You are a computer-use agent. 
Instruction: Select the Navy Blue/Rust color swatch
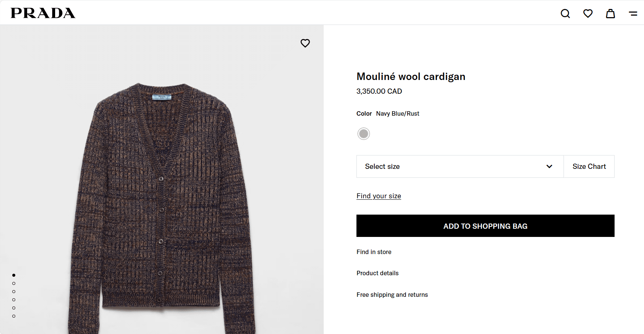[364, 134]
